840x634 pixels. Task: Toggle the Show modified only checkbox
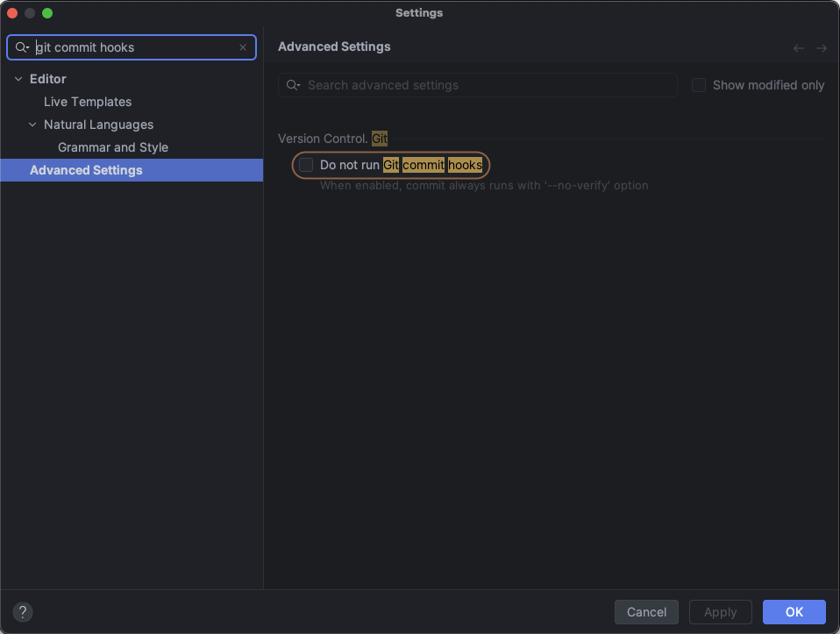(x=699, y=85)
